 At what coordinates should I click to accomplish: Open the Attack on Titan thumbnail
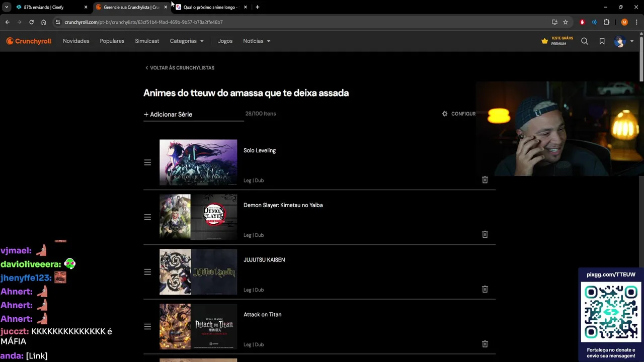198,327
